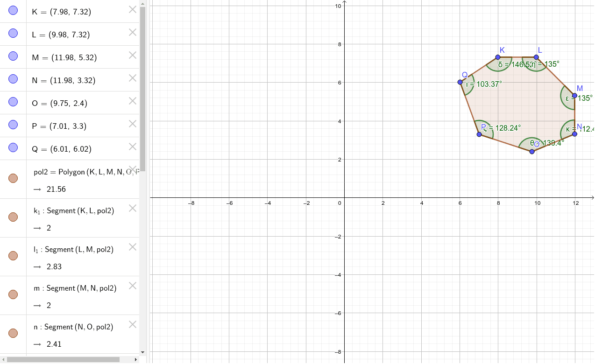Delete segment n with its X icon
595x364 pixels.
click(133, 324)
